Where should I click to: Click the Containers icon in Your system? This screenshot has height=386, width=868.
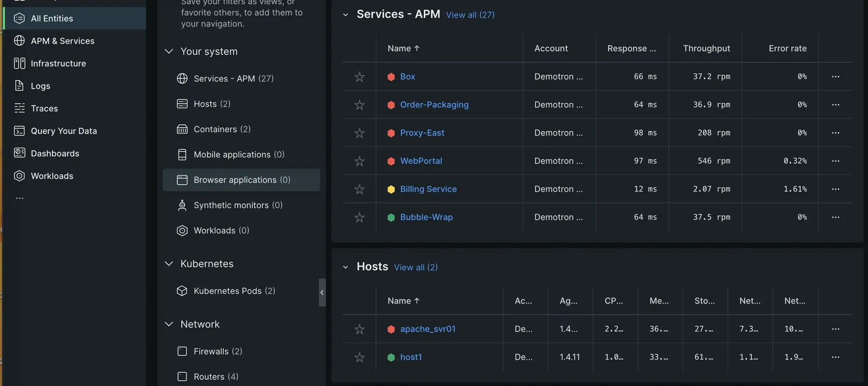point(182,129)
